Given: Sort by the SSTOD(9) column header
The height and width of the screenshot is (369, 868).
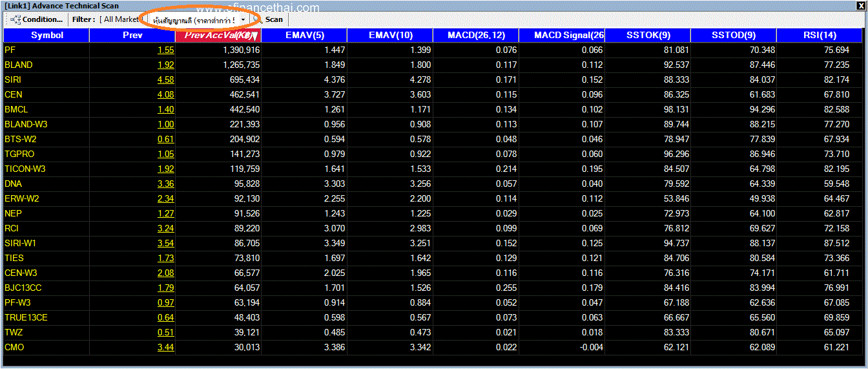Looking at the screenshot, I should (734, 36).
